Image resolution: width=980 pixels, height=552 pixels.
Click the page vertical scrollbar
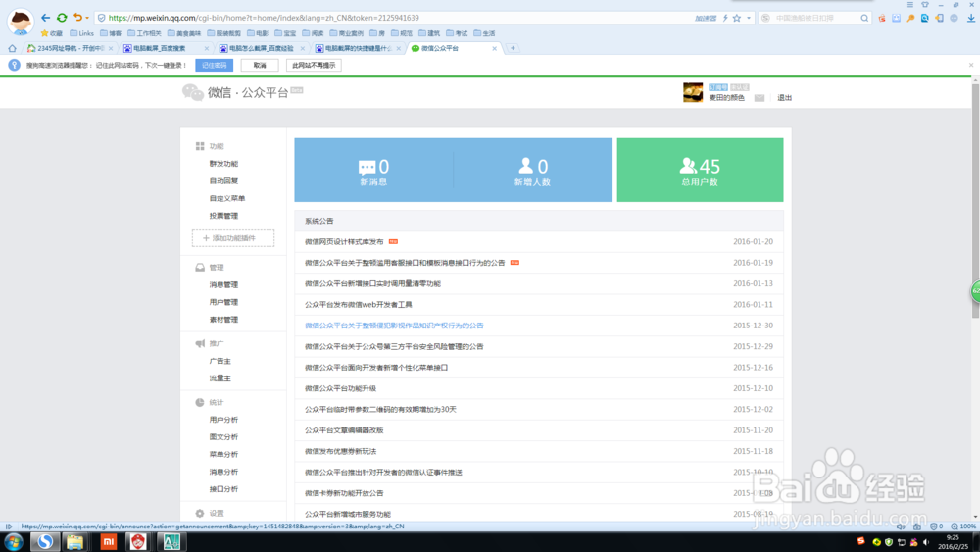(975, 200)
